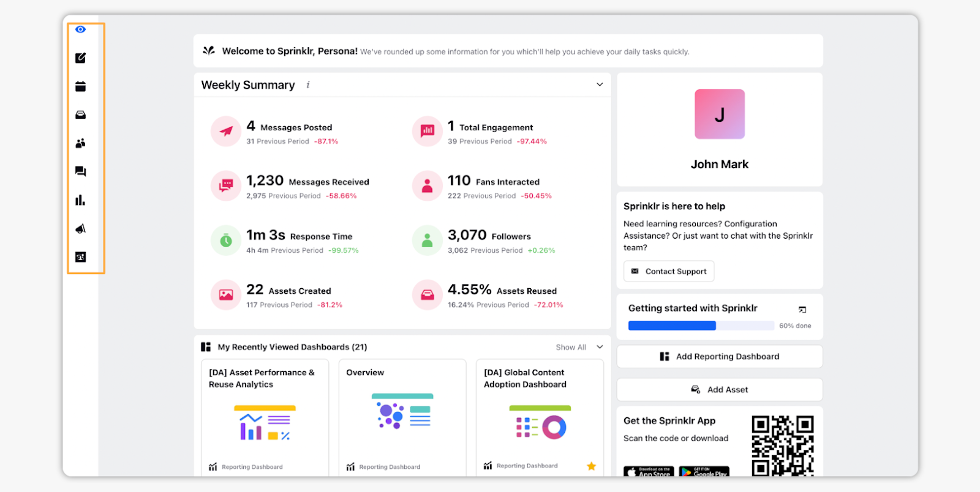This screenshot has width=980, height=492.
Task: Open the bar chart reporting icon in the sidebar
Action: coord(80,200)
